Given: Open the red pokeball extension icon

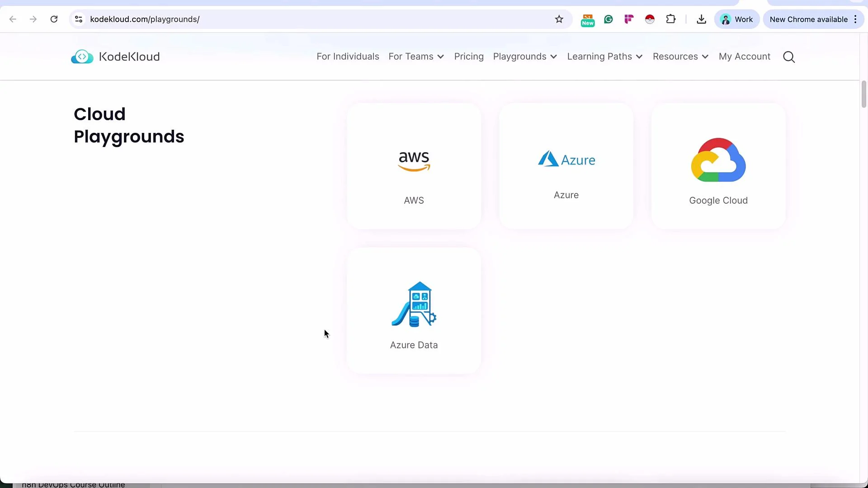Looking at the screenshot, I should click(650, 19).
